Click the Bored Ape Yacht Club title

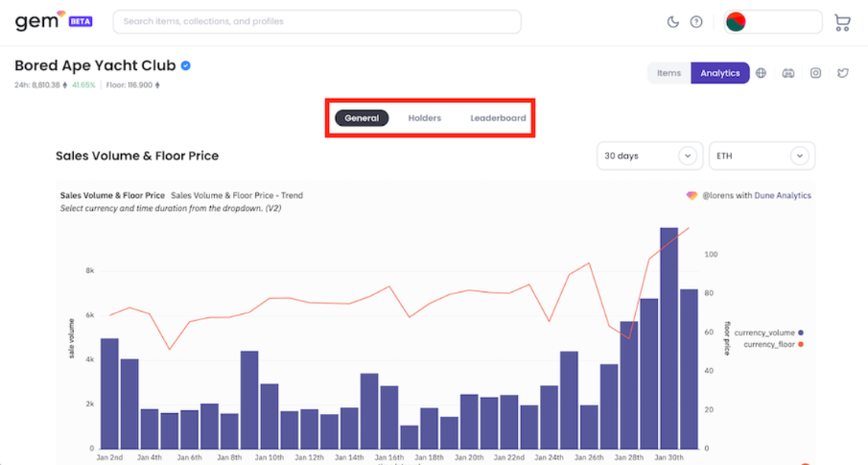[x=95, y=66]
